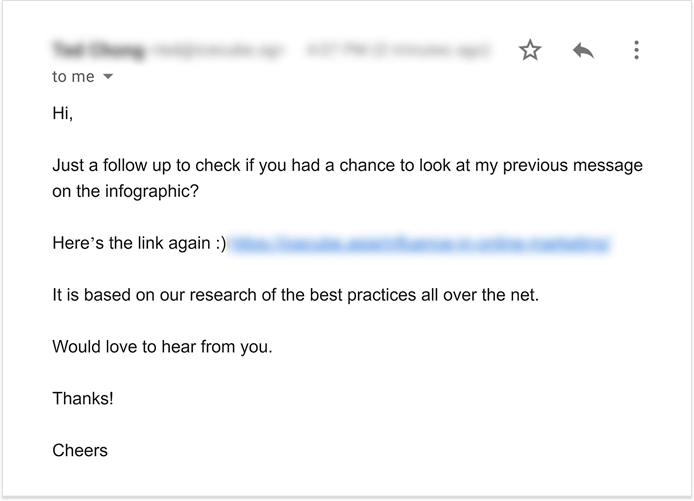Click the "to me" recipient label
Viewport: 694px width, 501px height.
[73, 77]
